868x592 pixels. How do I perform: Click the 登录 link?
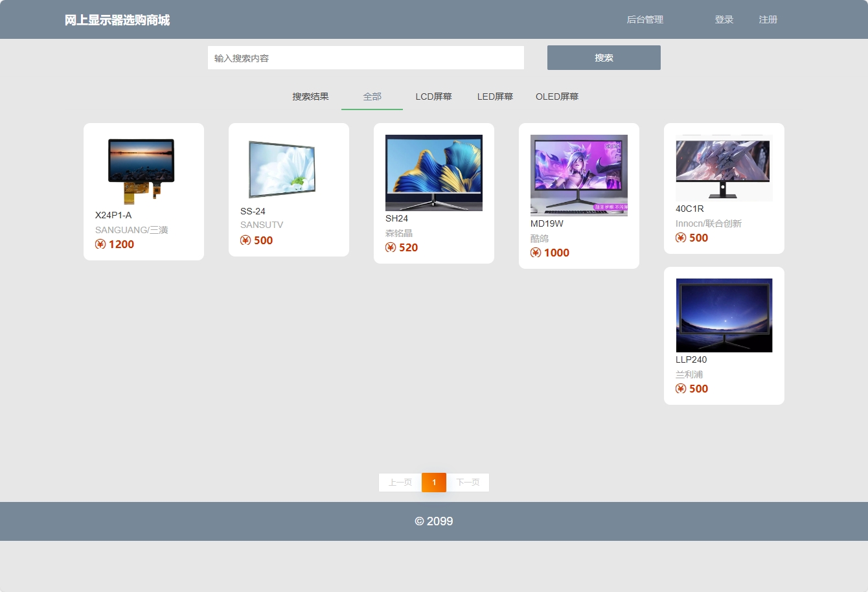724,19
